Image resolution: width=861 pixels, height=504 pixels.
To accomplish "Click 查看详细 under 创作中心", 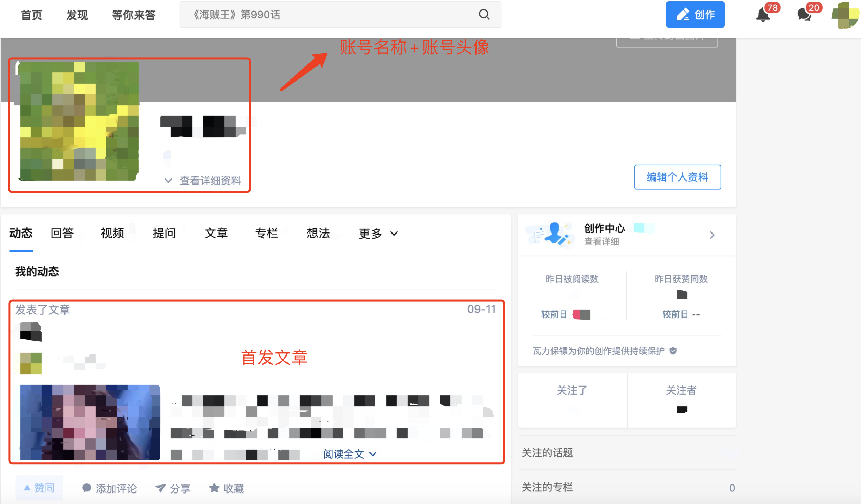I will coord(601,242).
